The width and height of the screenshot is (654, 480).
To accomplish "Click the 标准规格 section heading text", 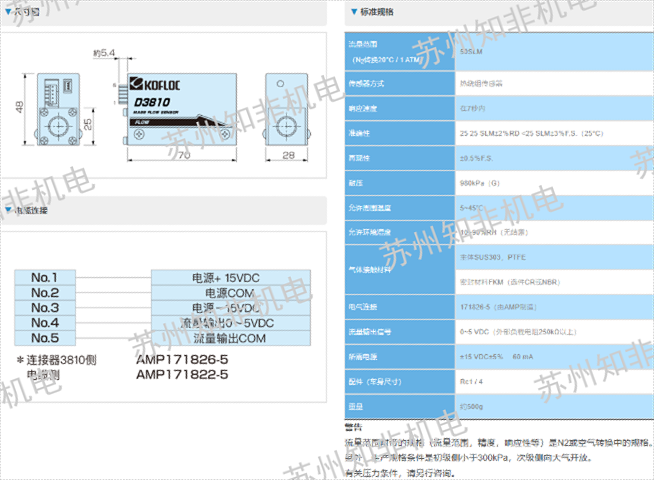I will coord(377,12).
